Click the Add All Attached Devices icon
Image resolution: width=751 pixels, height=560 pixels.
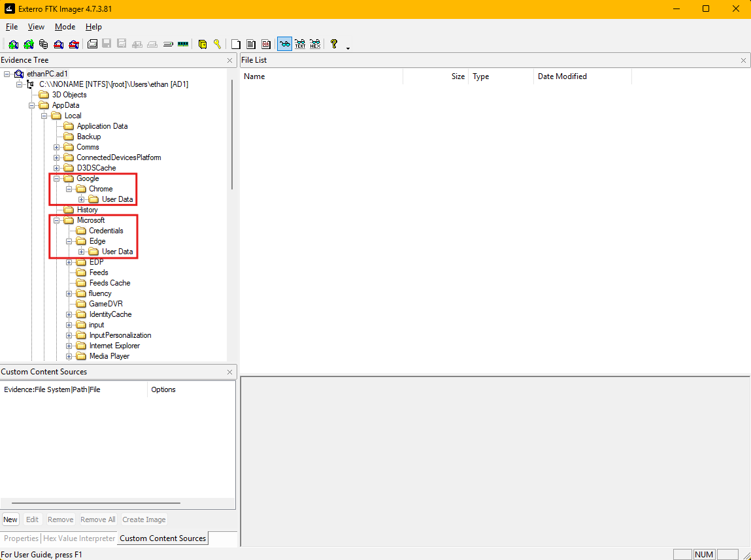point(28,44)
